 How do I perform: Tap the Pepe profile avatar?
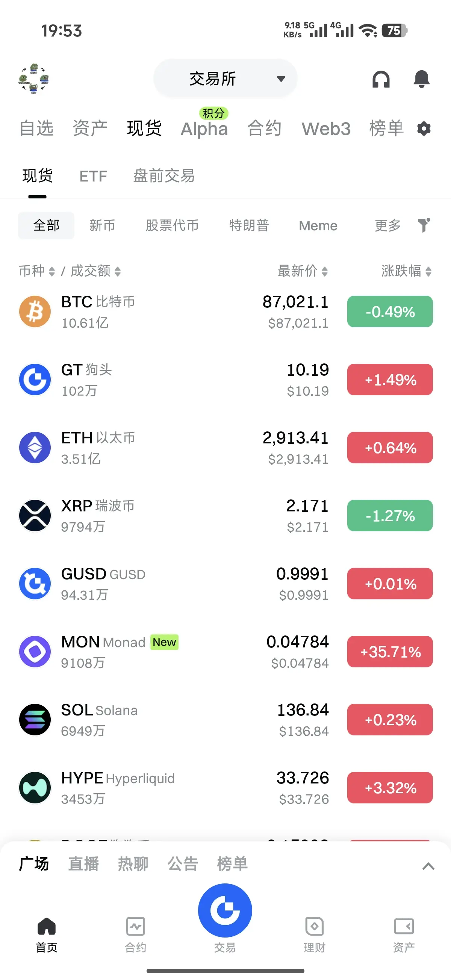click(34, 79)
